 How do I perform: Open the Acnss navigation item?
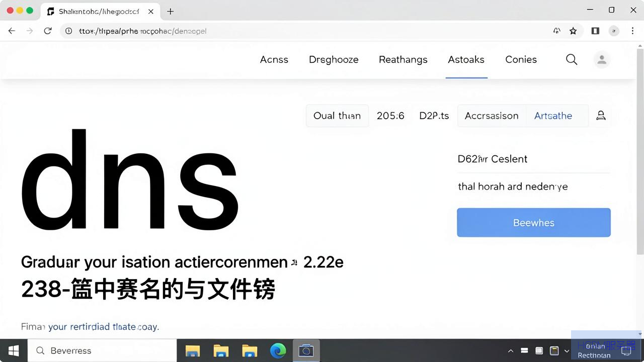(274, 59)
